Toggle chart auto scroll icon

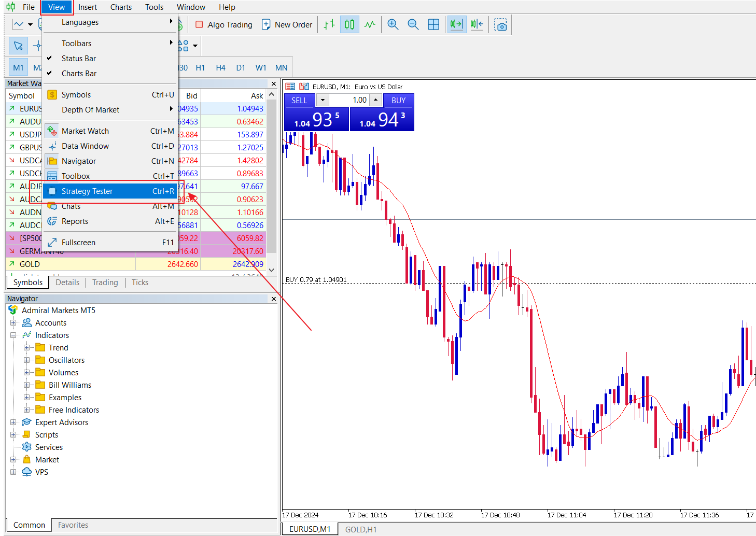point(457,25)
